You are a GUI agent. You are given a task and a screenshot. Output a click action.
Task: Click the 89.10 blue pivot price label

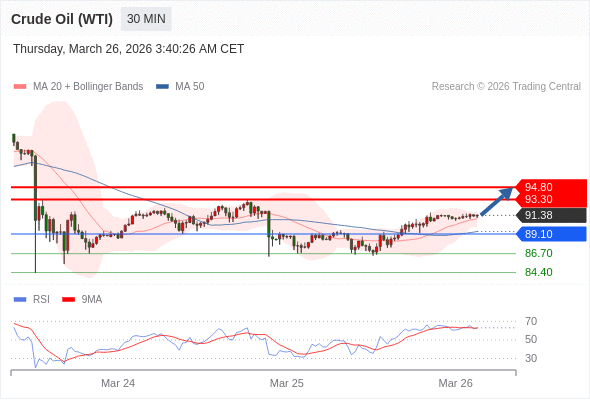(x=551, y=234)
